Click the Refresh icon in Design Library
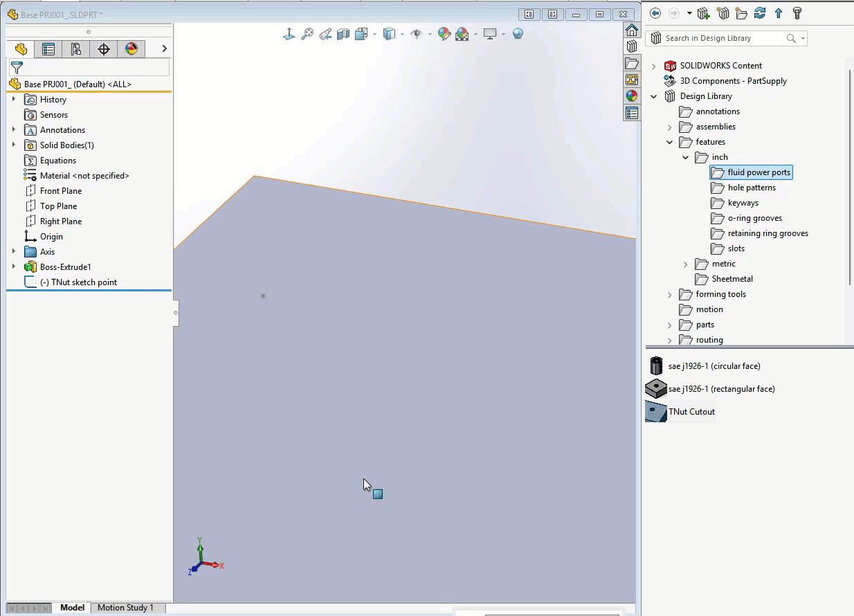 760,13
